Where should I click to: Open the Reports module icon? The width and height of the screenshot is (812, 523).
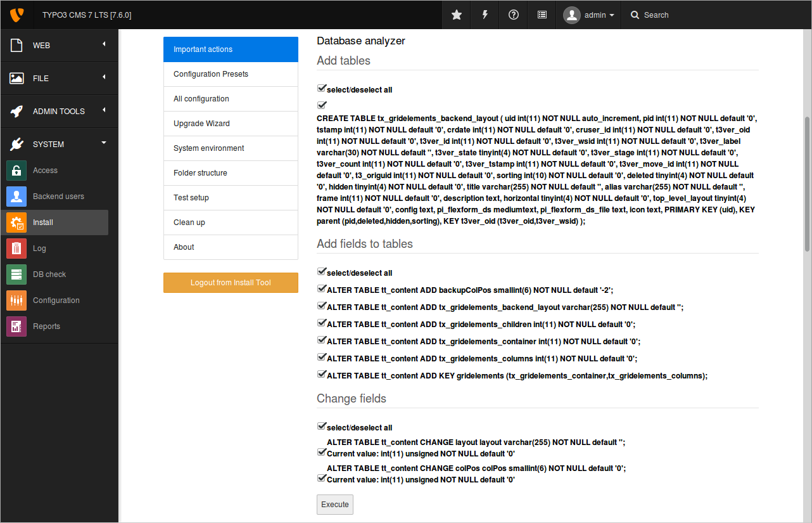(x=16, y=326)
